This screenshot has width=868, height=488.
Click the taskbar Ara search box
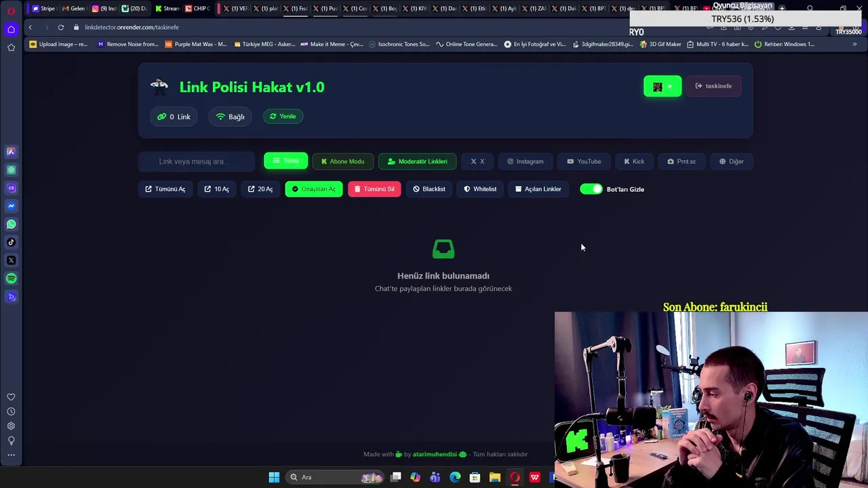tap(336, 477)
